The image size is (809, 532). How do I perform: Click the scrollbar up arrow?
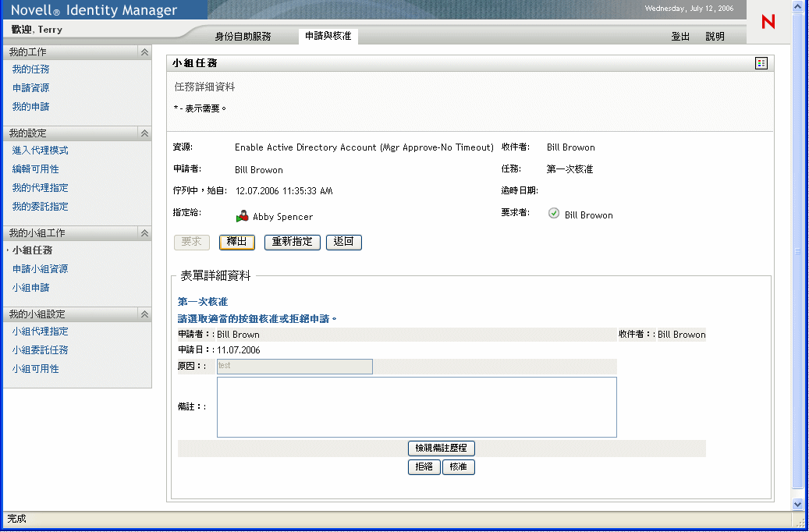pyautogui.click(x=797, y=5)
